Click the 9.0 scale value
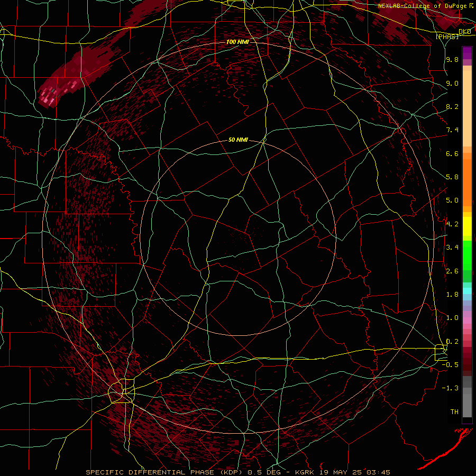Viewport: 476px width, 476px height. [452, 84]
